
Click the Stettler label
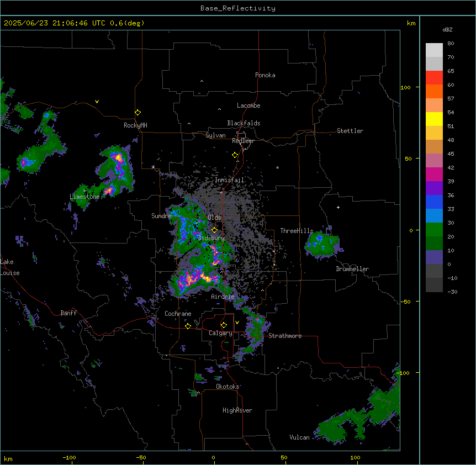[350, 131]
